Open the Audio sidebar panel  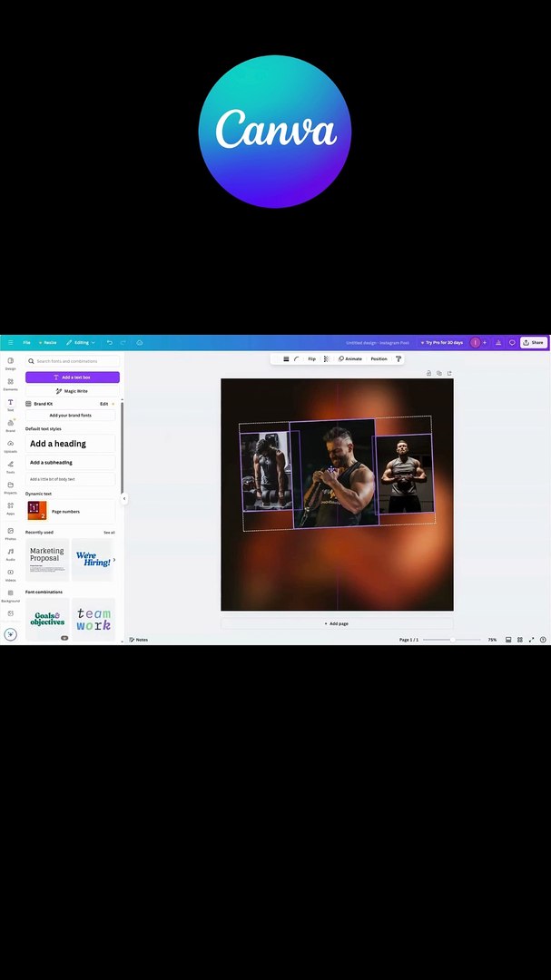click(x=10, y=554)
